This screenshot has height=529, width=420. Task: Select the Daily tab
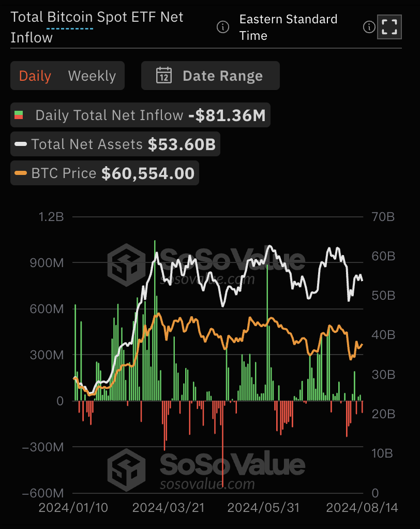pos(35,76)
